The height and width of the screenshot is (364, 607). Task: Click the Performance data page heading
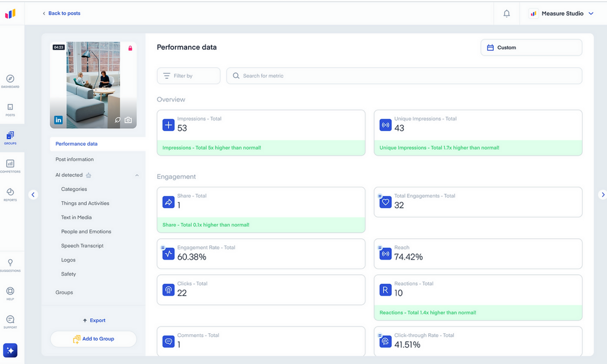coord(187,47)
